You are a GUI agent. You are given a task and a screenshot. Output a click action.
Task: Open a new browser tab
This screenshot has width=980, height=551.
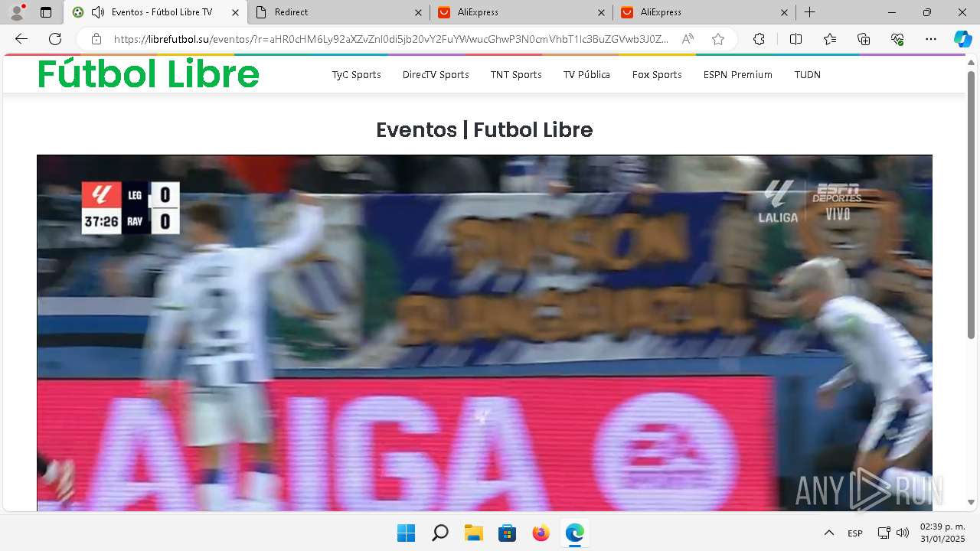[x=809, y=12]
